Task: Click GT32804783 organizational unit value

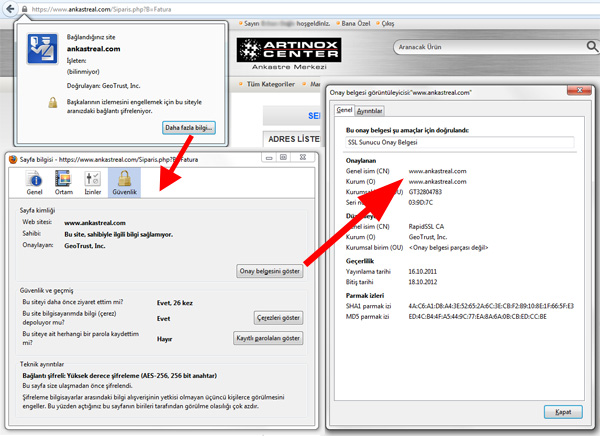Action: pyautogui.click(x=425, y=192)
